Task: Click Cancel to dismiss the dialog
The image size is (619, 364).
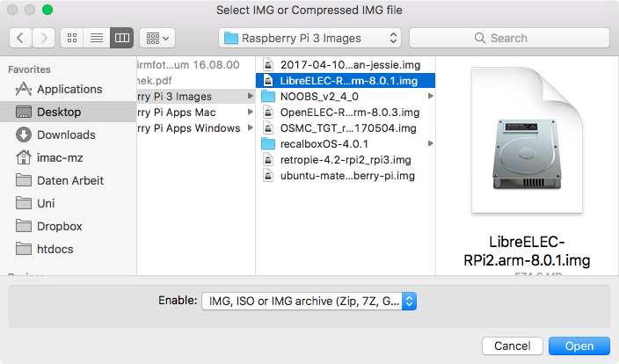Action: 513,346
